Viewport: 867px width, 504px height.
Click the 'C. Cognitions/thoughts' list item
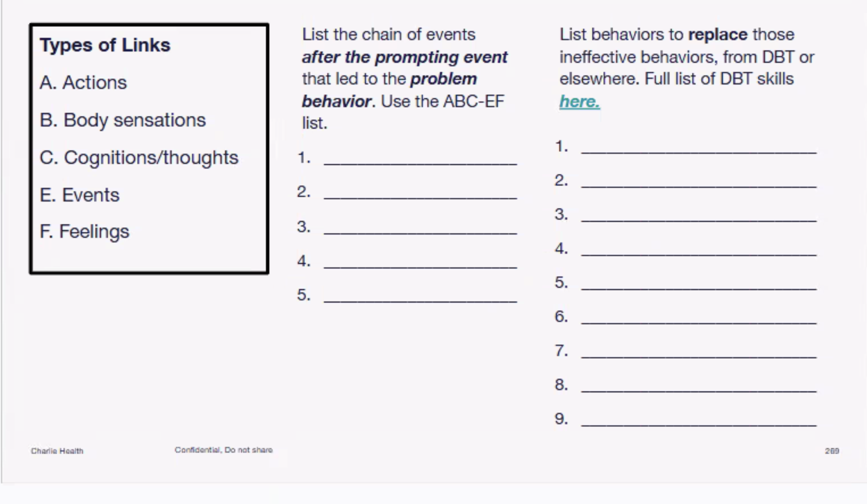(x=139, y=158)
